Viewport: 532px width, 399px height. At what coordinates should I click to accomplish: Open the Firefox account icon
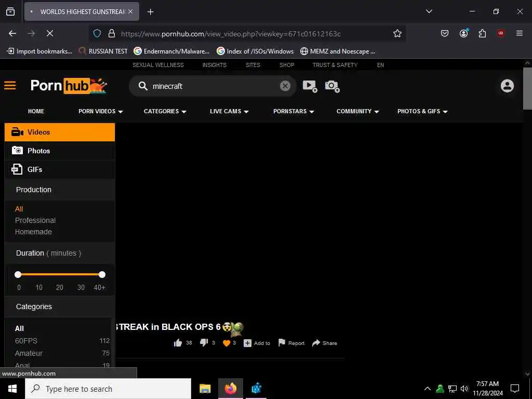(x=464, y=33)
